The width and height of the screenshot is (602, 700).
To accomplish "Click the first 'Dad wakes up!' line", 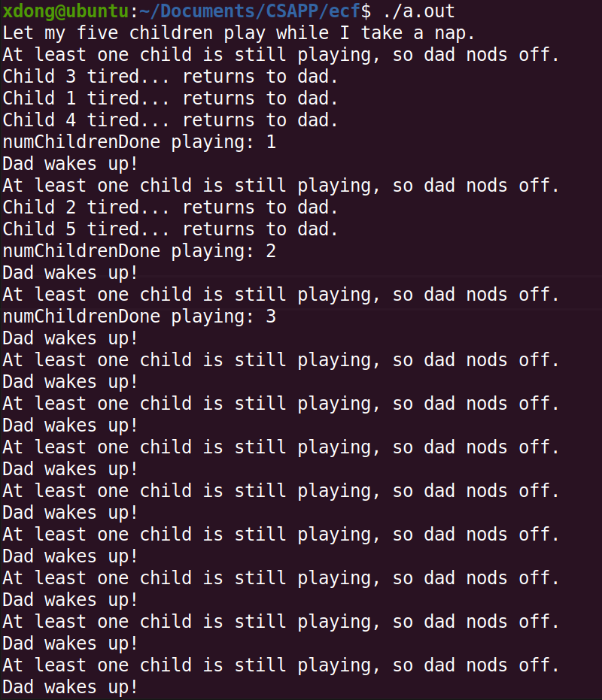I will 70,164.
